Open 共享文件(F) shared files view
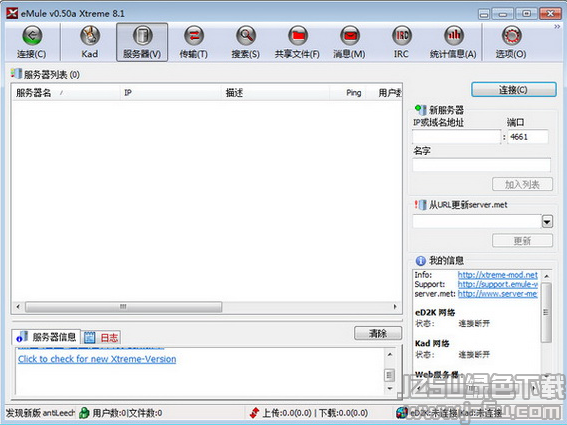Viewport: 567px width, 425px height. coord(297,42)
